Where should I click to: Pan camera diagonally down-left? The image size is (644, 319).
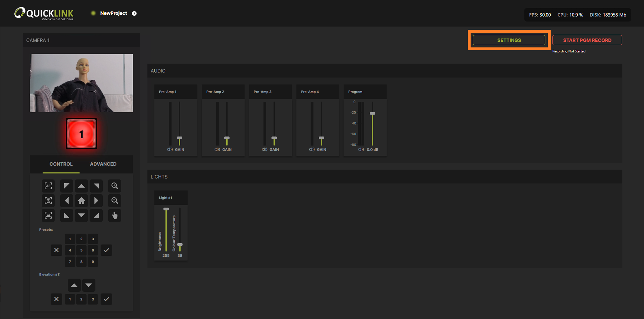(66, 215)
